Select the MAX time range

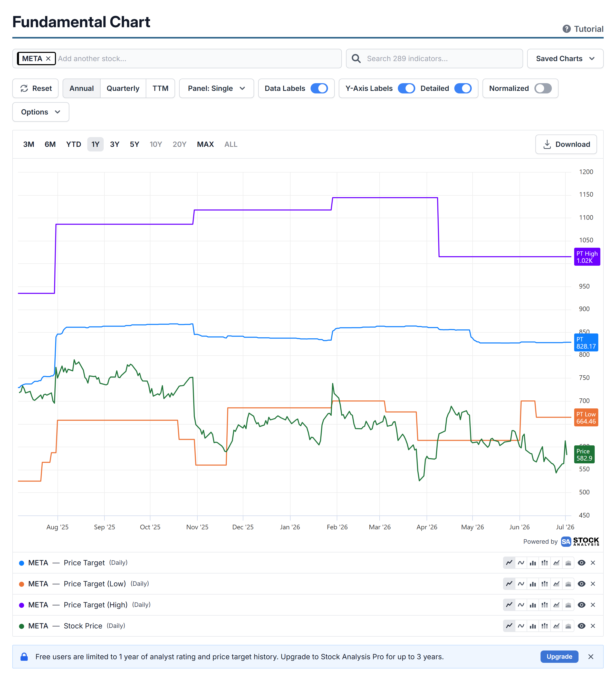tap(205, 144)
